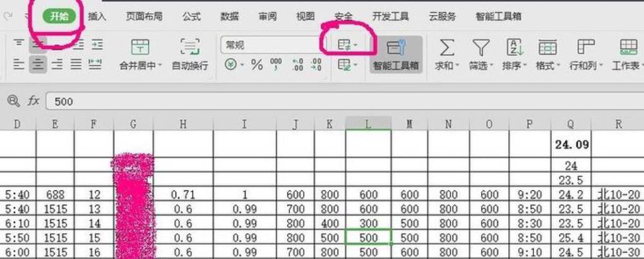Open the 常规 number format box

click(x=273, y=45)
